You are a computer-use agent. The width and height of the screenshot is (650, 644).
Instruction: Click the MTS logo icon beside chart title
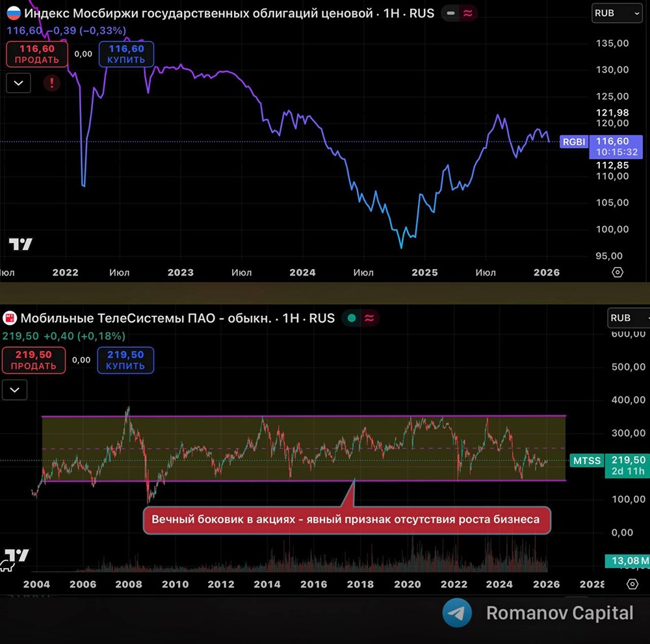[10, 318]
